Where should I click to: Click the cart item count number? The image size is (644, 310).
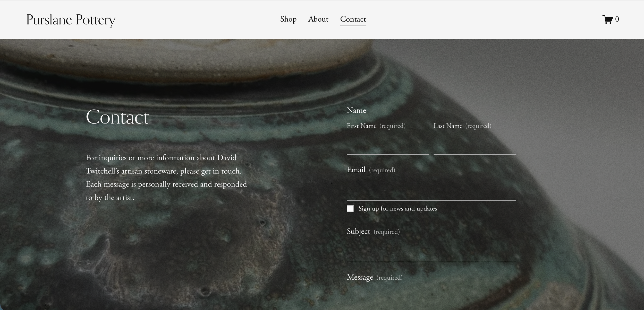coord(617,19)
